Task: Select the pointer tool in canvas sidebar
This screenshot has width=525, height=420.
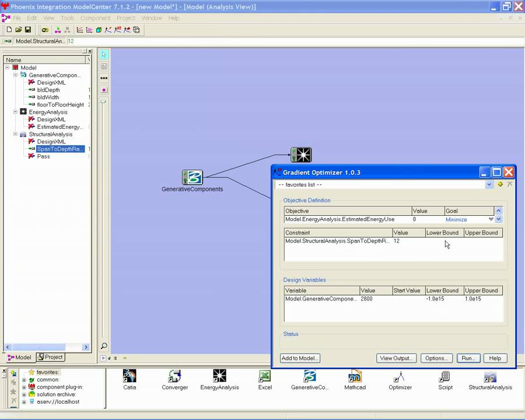Action: [x=104, y=54]
